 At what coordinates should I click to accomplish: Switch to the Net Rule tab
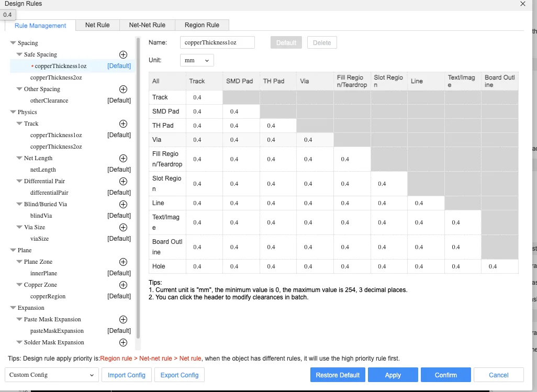[x=97, y=25]
